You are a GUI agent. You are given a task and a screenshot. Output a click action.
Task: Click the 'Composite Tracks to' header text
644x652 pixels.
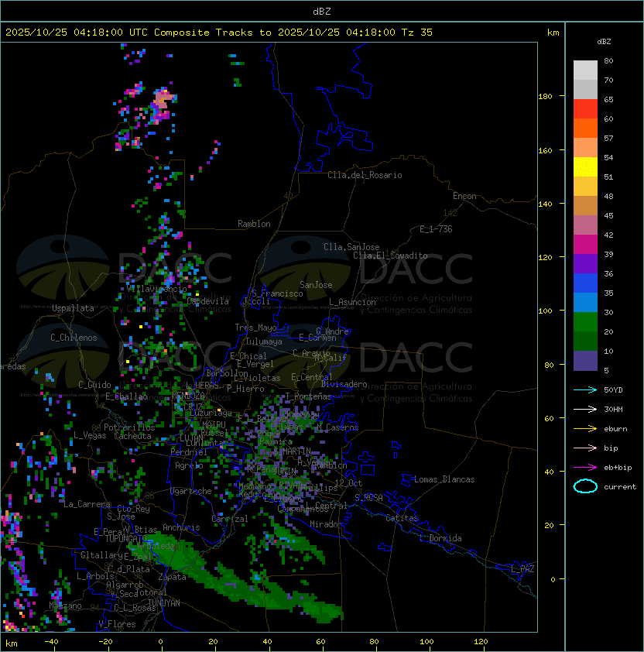213,33
